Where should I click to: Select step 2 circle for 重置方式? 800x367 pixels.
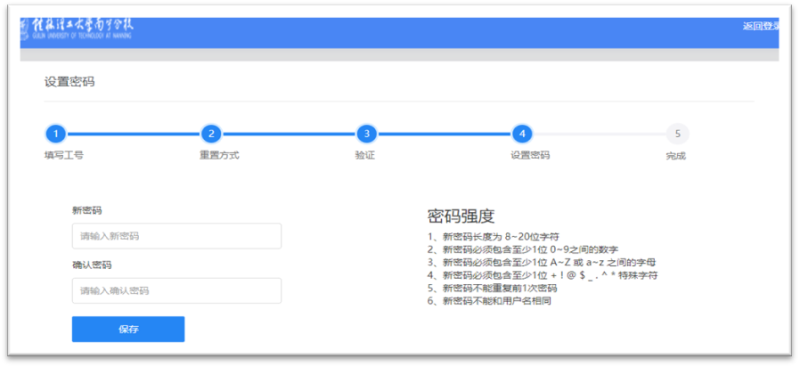(x=211, y=134)
